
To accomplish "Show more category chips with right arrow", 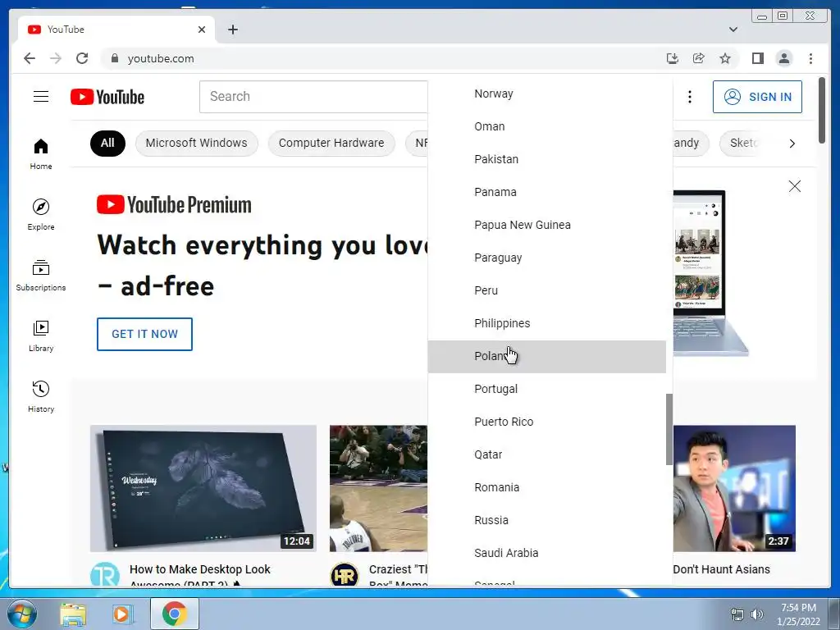I will pyautogui.click(x=792, y=144).
